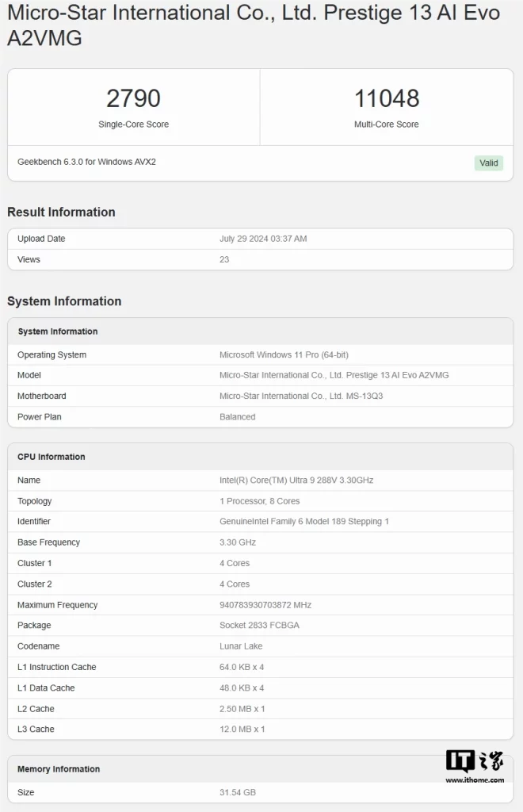Screen dimensions: 523x812
Task: Click the CPU Information table header
Action: point(52,457)
